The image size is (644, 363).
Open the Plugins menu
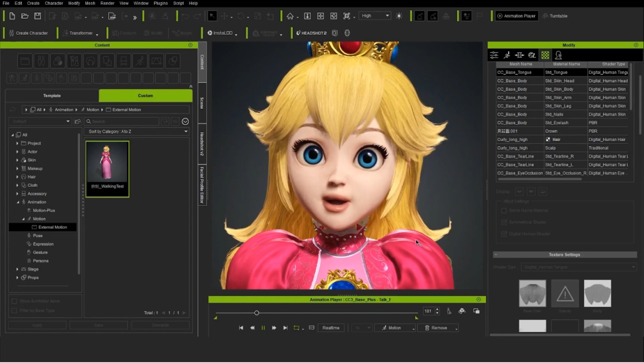160,3
